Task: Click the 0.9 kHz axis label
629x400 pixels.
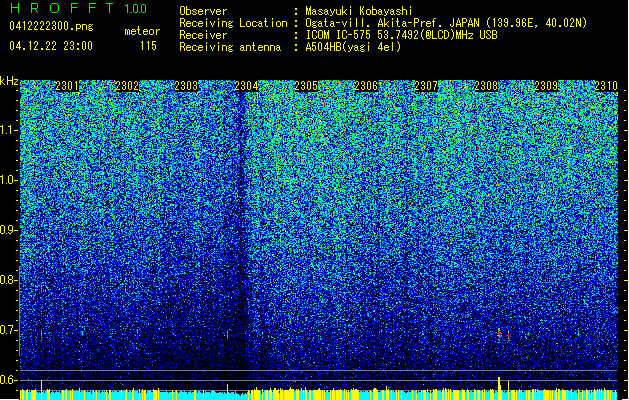Action: pyautogui.click(x=8, y=230)
